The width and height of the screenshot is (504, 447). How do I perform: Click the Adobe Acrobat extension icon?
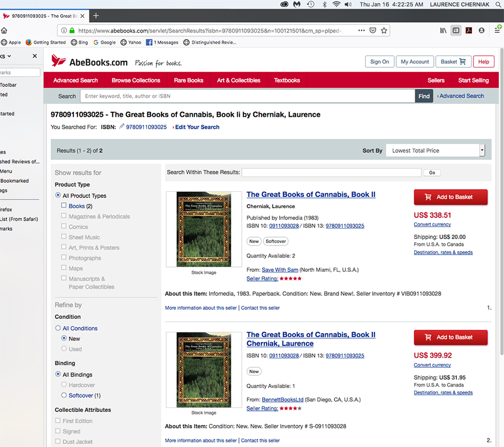click(468, 30)
